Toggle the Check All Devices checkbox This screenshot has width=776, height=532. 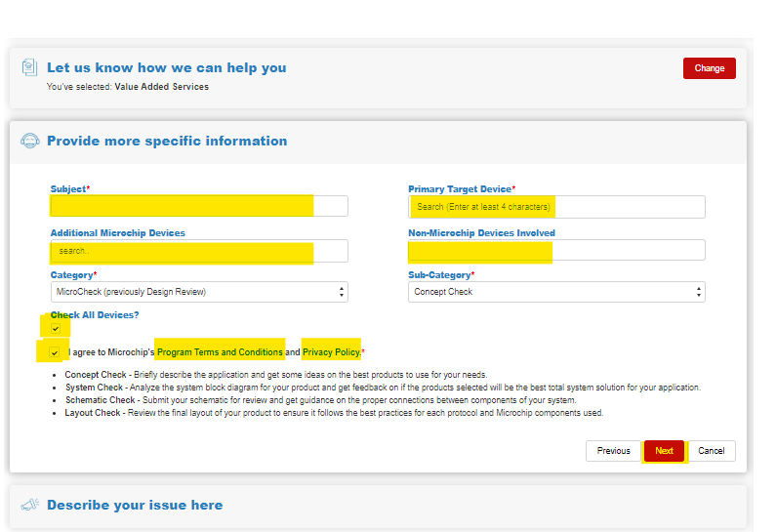(x=56, y=329)
